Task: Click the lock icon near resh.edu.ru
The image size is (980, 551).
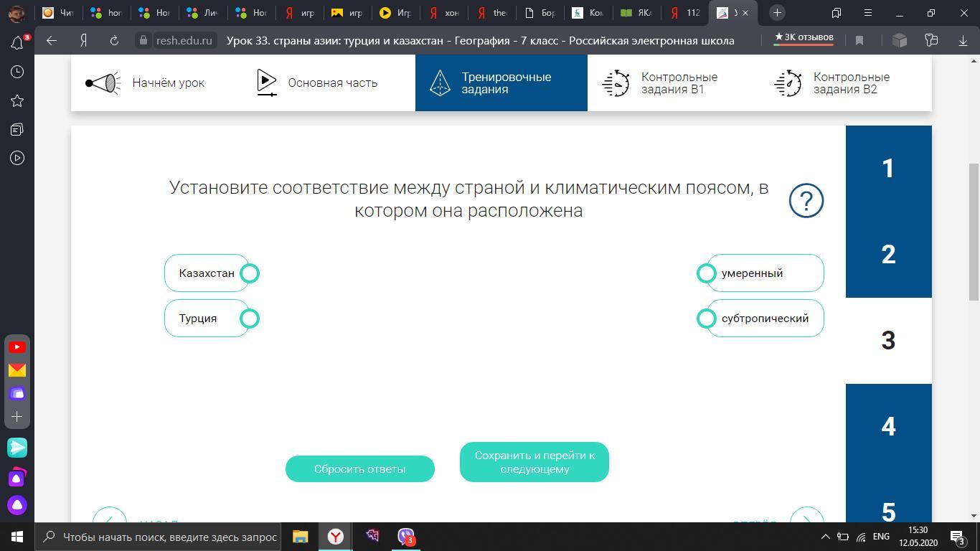Action: click(143, 40)
